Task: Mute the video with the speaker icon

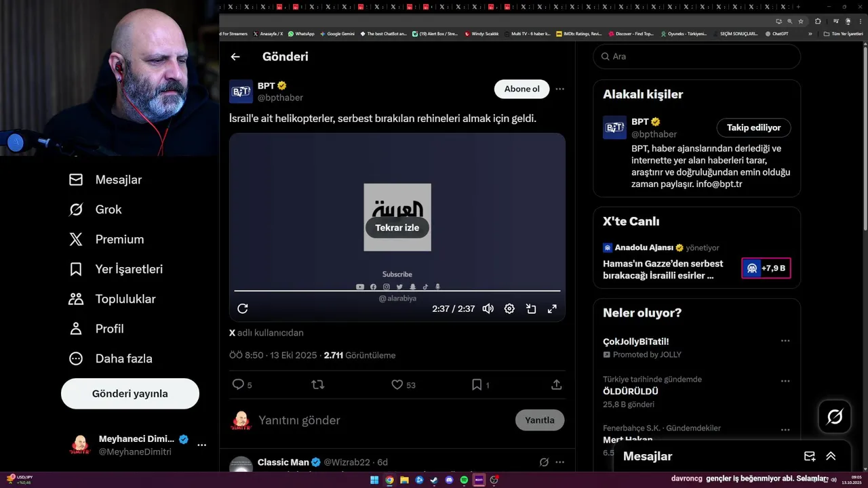Action: [488, 309]
